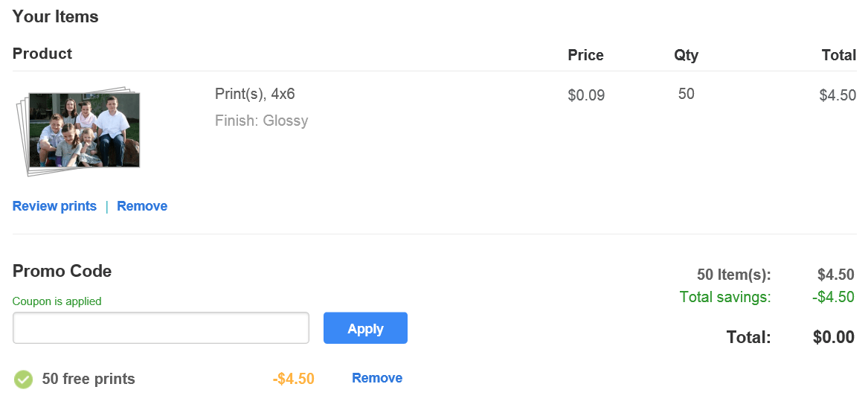This screenshot has width=868, height=413.
Task: Click the orange -$4.50 coupon discount
Action: tap(294, 379)
